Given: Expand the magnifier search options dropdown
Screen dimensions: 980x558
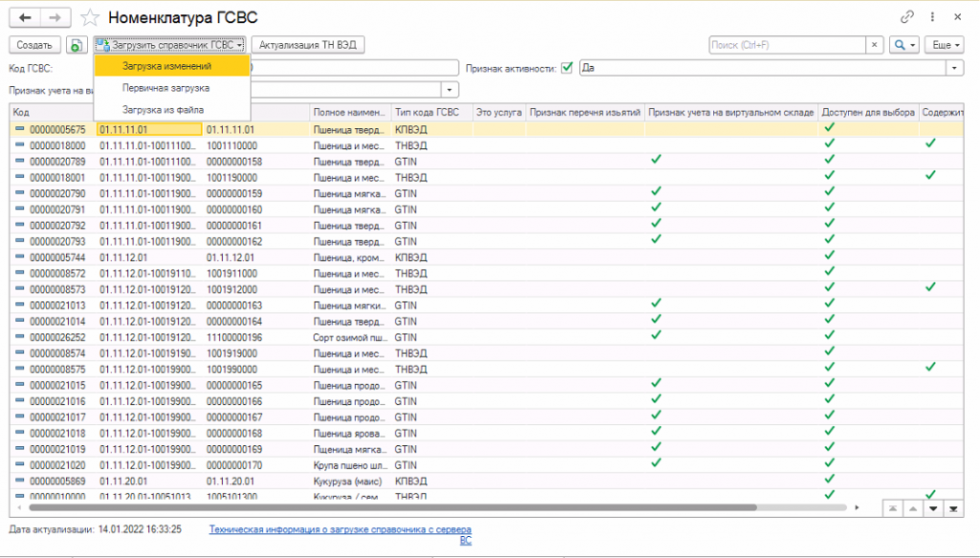Looking at the screenshot, I should pyautogui.click(x=903, y=45).
